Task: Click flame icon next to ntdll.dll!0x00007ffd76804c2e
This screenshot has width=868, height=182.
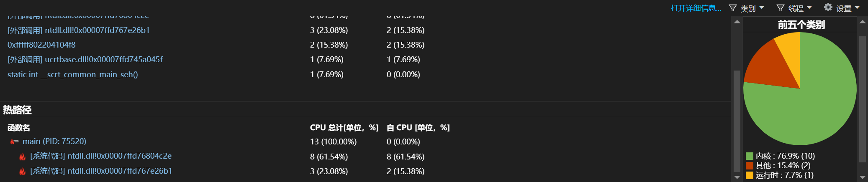Action: 23,157
